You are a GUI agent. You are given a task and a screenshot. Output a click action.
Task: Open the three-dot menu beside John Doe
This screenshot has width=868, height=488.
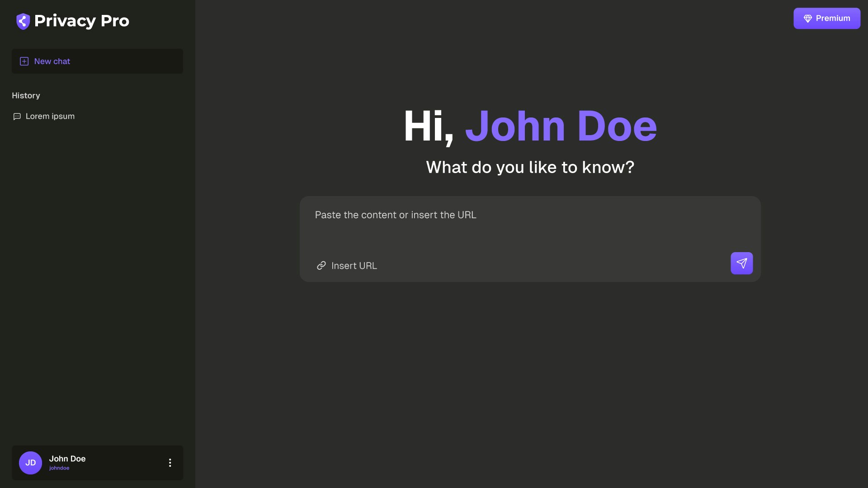pyautogui.click(x=170, y=463)
